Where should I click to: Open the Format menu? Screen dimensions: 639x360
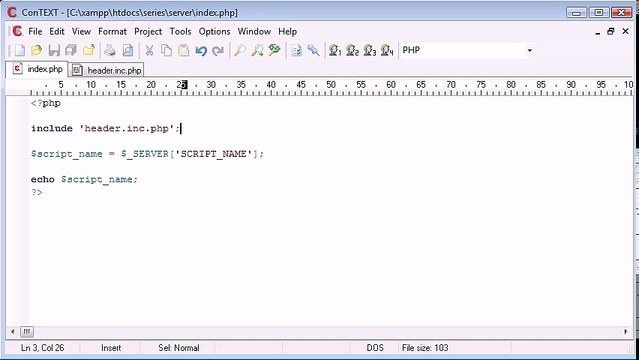point(112,31)
